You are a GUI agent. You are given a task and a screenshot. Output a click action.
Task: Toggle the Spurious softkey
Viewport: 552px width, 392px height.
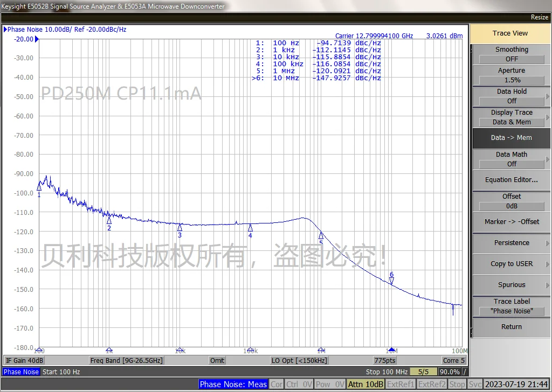click(x=511, y=285)
